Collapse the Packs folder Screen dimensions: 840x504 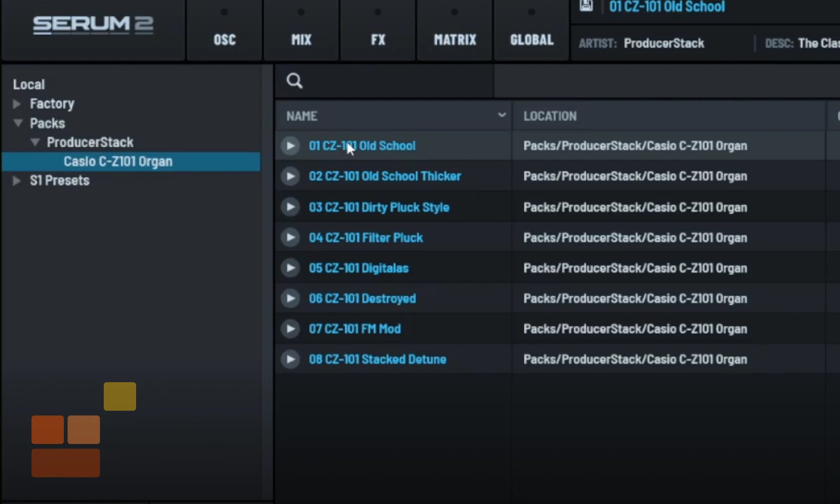tap(18, 123)
